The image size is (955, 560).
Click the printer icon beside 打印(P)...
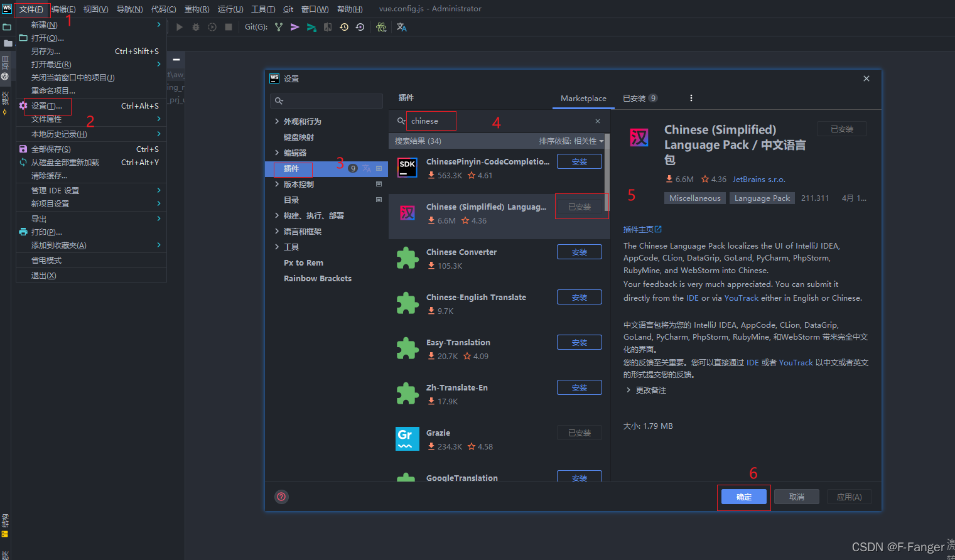(x=23, y=232)
